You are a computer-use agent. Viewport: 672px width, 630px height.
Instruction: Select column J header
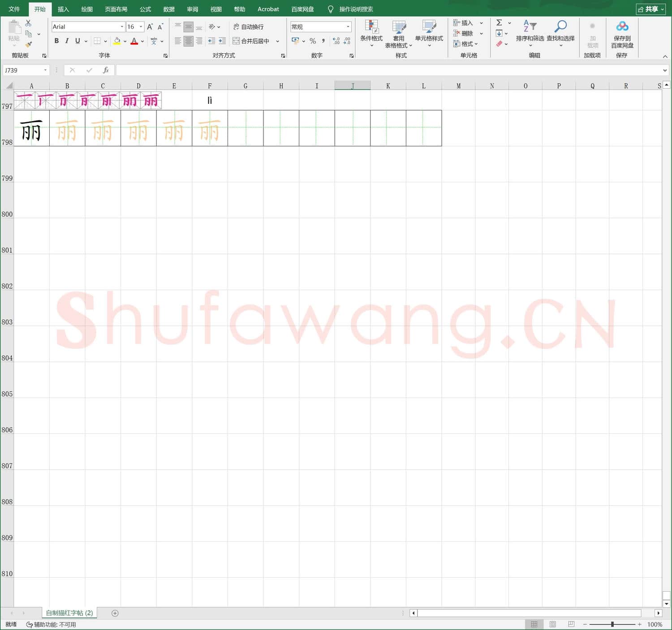pyautogui.click(x=353, y=86)
